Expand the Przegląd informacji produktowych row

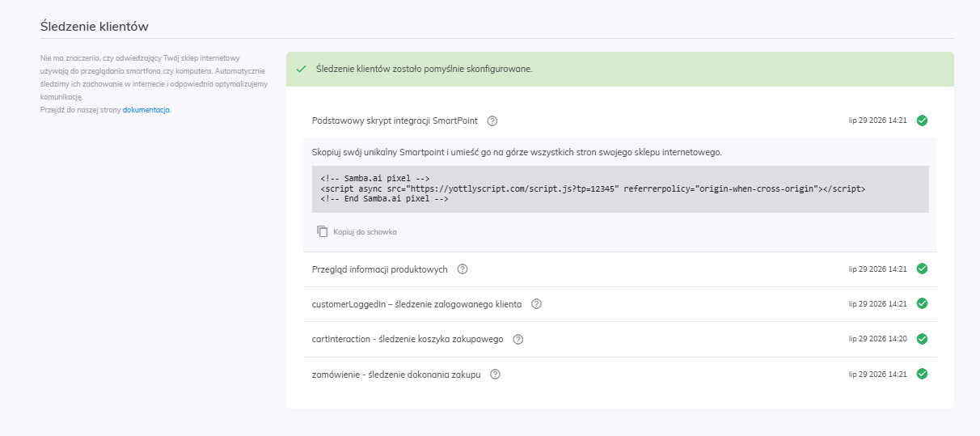coord(619,269)
